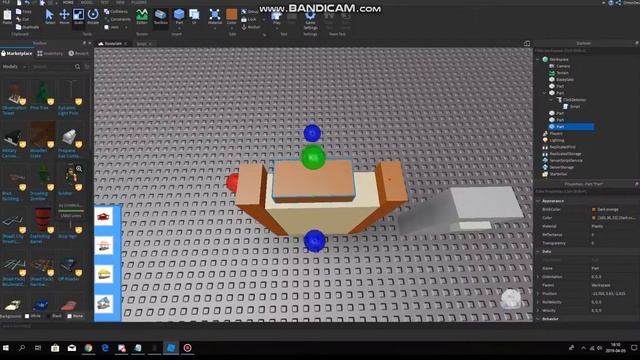Click the Toolbox search field
Viewport: 640px width, 360px height.
[53, 67]
